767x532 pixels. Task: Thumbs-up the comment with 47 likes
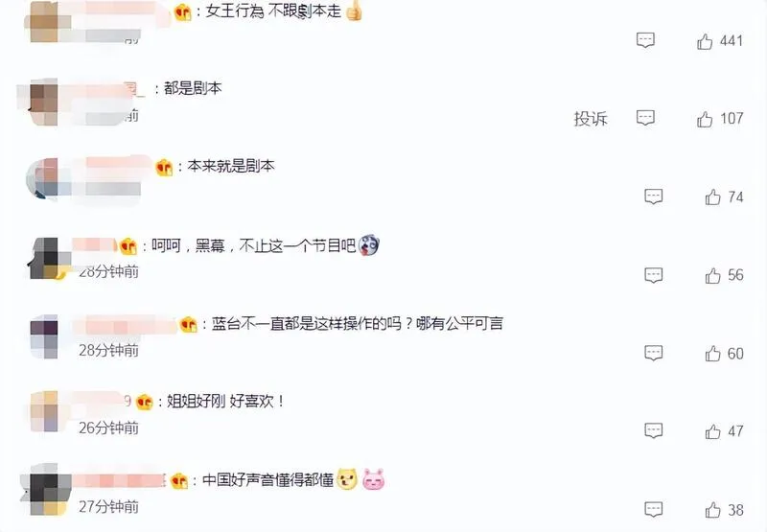[712, 431]
